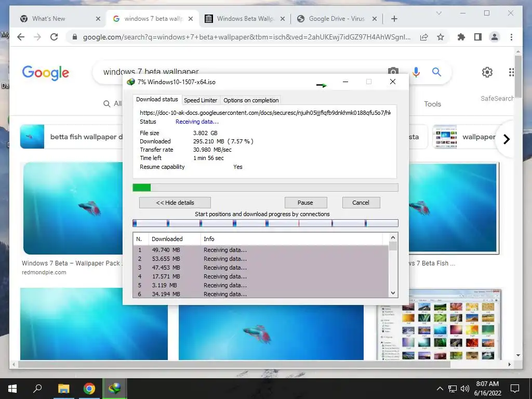Click the Google logo
Screen dimensions: 532x399
(x=46, y=73)
